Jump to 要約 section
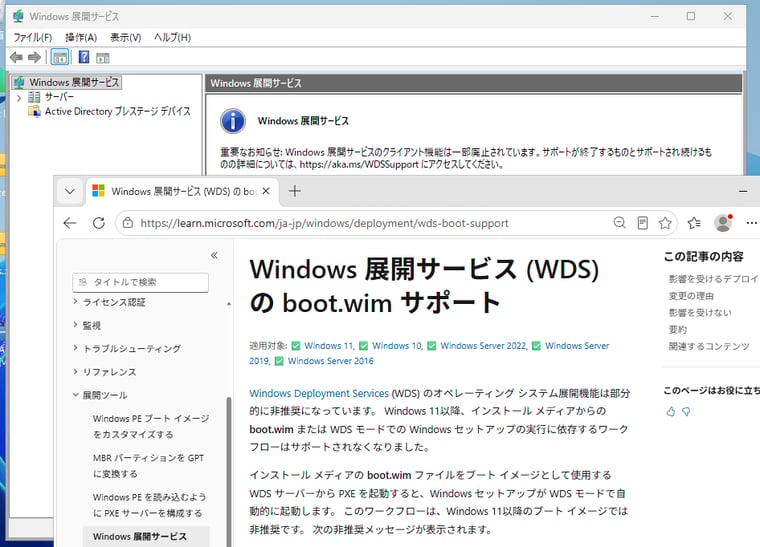Screen dimensions: 760x547 point(678,329)
